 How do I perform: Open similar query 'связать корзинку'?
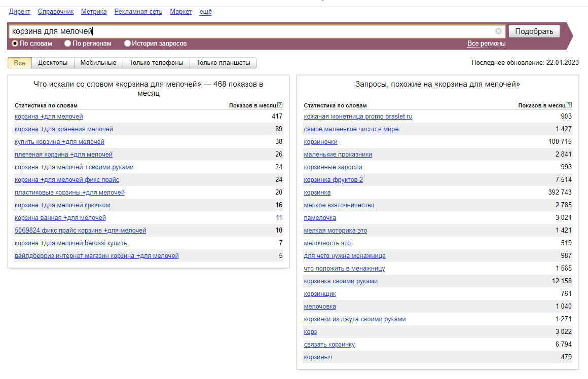tap(329, 345)
